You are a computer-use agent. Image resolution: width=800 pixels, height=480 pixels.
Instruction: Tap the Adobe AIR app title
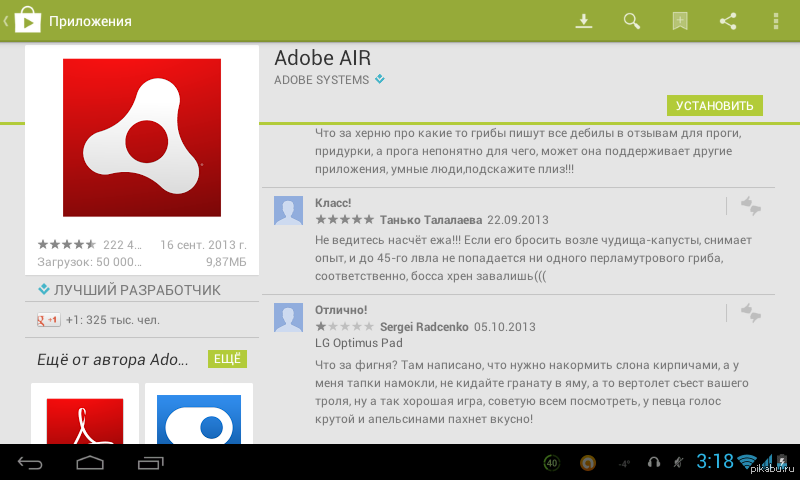tap(322, 58)
